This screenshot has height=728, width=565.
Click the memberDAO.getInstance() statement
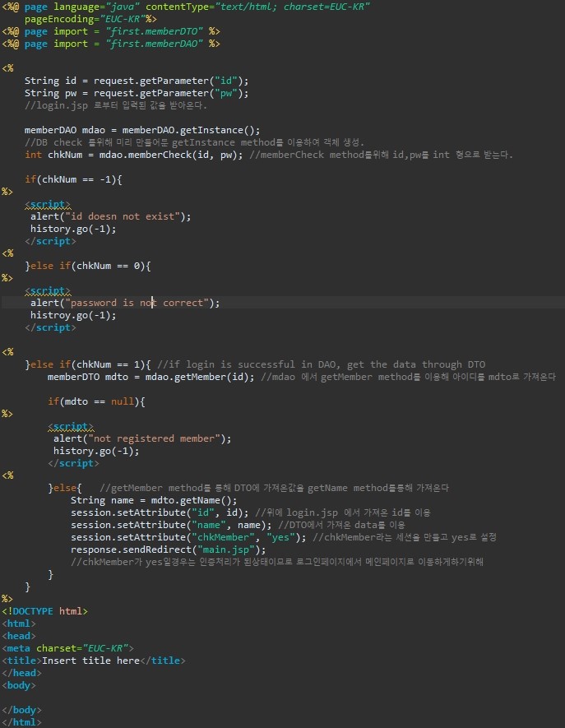[142, 130]
